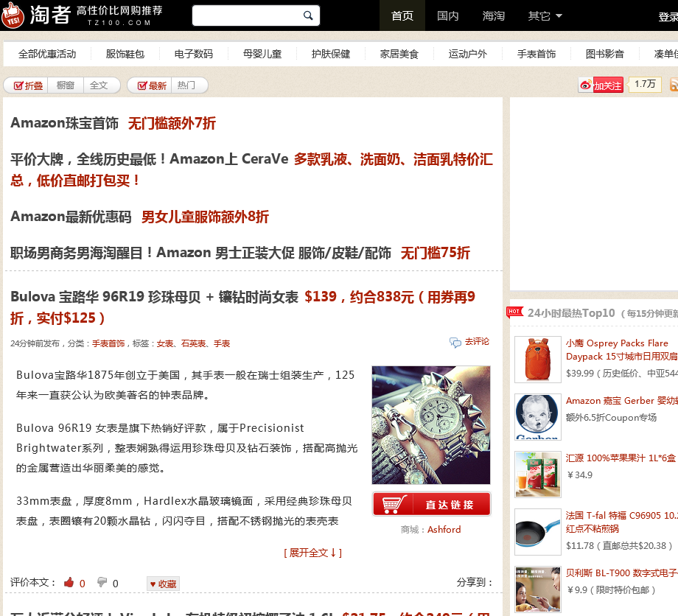The height and width of the screenshot is (616, 678).
Task: Click the Bulova watch product image
Action: [x=431, y=425]
